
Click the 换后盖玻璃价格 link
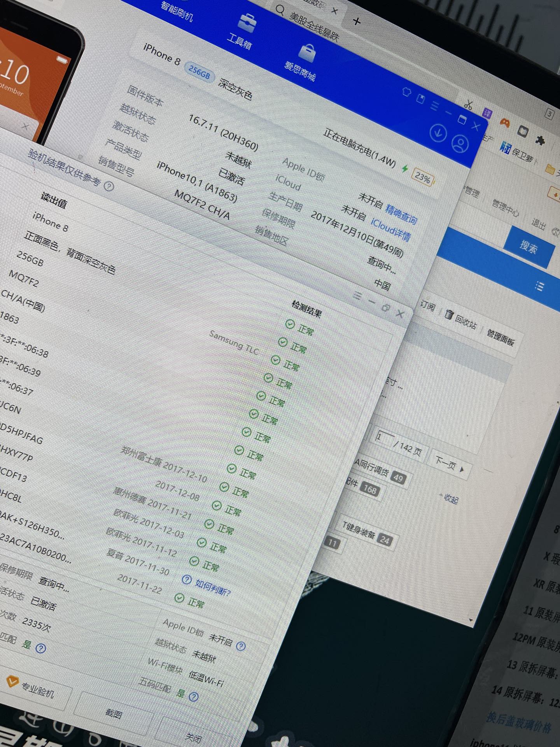pos(519,723)
